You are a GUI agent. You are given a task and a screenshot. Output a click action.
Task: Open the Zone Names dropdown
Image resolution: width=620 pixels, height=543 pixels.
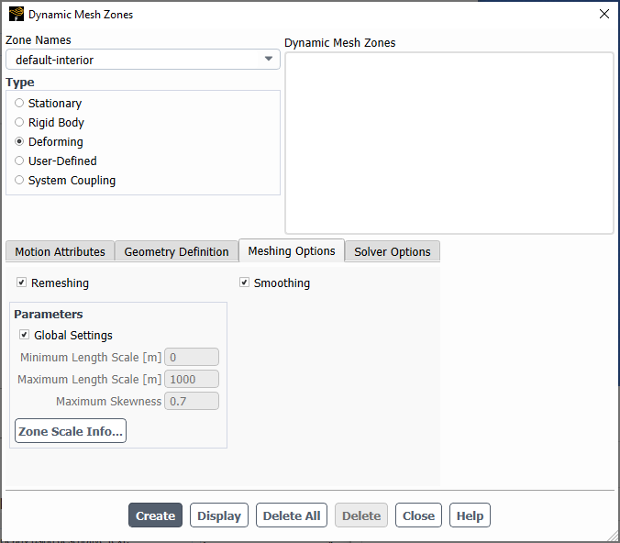point(143,60)
